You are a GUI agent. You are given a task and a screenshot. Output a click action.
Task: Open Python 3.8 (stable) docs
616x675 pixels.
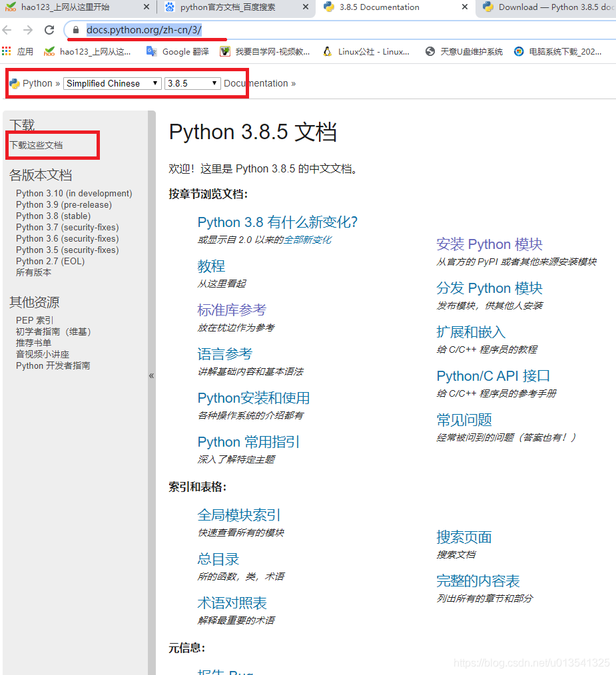tap(53, 216)
